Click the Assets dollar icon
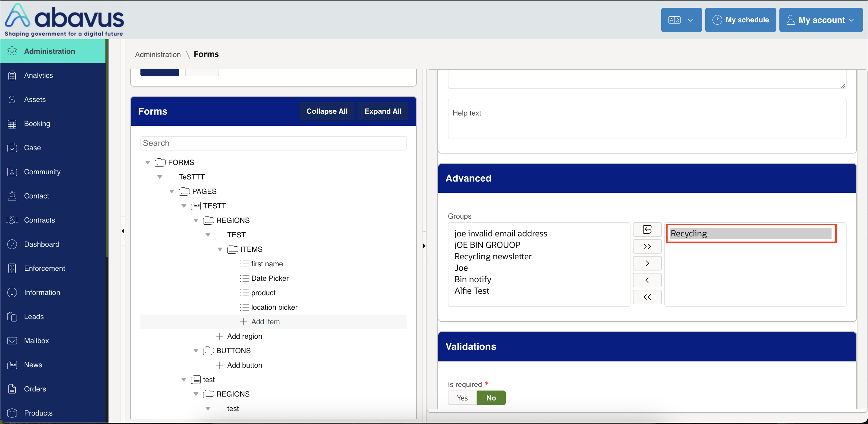The width and height of the screenshot is (868, 424). pos(12,100)
